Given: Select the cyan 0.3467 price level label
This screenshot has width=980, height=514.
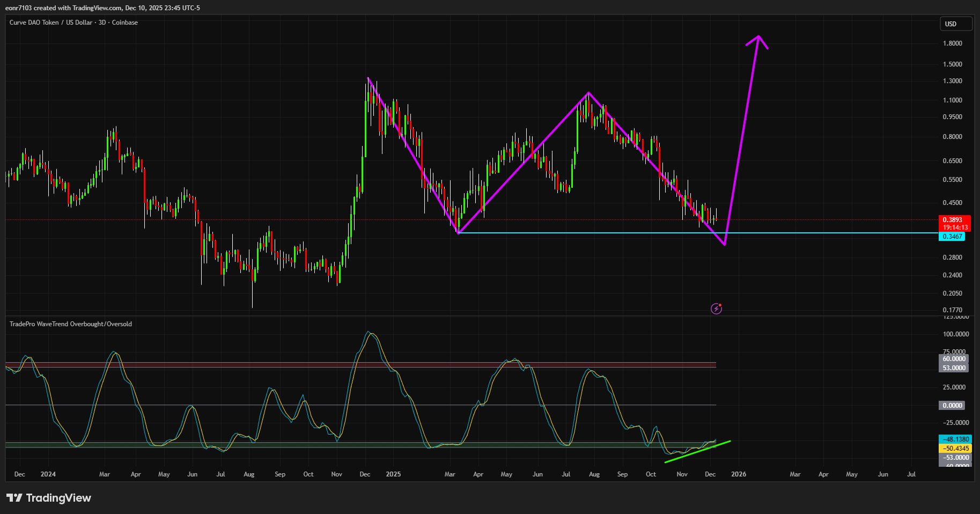Looking at the screenshot, I should click(952, 237).
